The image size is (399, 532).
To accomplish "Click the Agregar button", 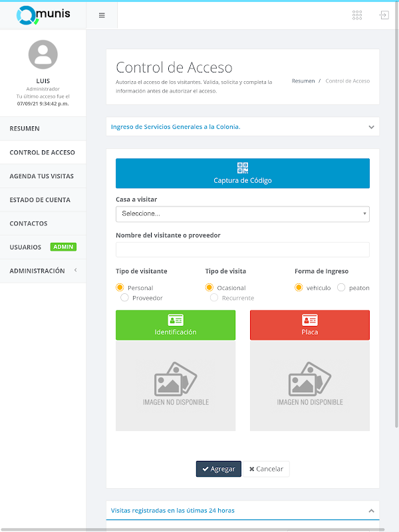I will click(x=219, y=469).
